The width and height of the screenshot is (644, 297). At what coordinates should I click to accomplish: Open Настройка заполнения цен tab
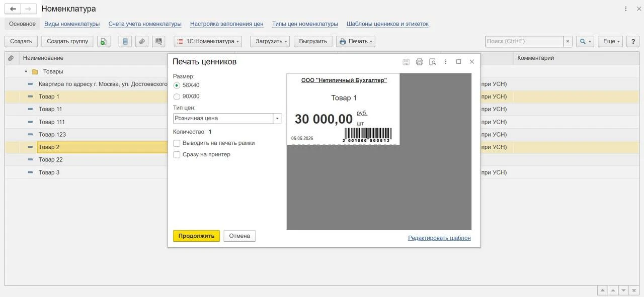(x=227, y=24)
